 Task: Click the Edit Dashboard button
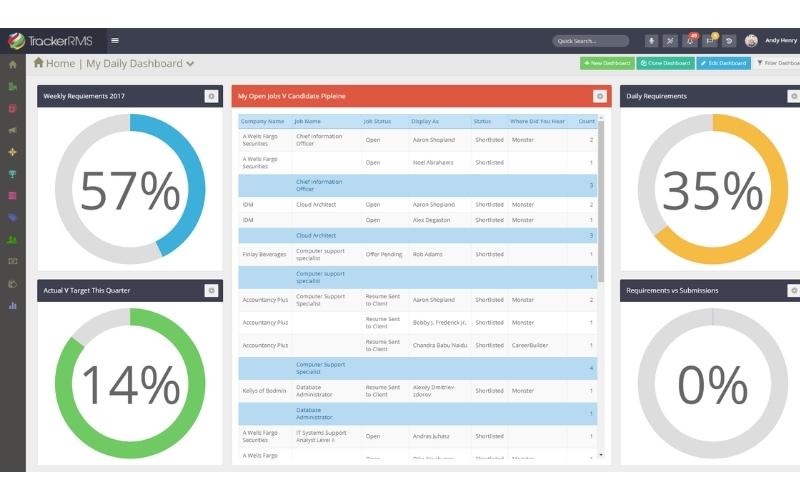click(x=723, y=63)
